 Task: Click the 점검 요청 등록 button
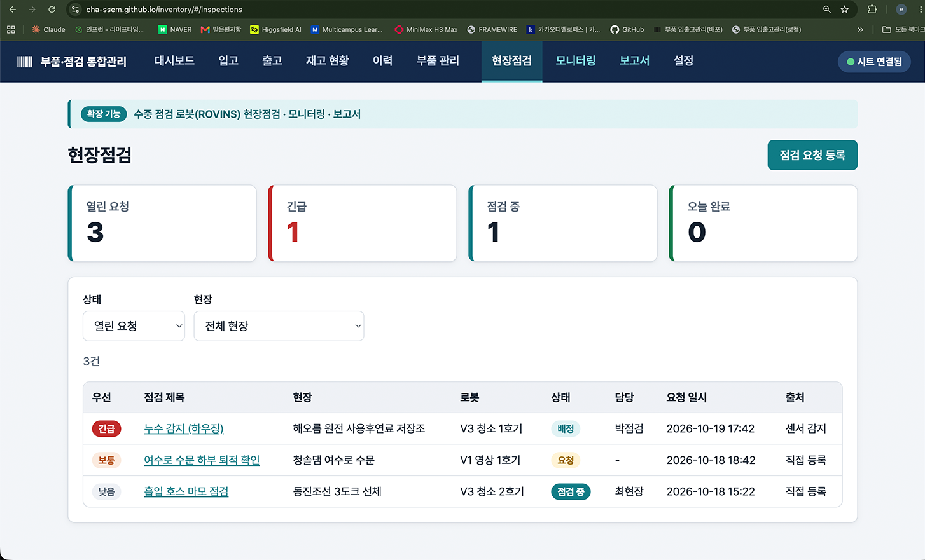812,155
